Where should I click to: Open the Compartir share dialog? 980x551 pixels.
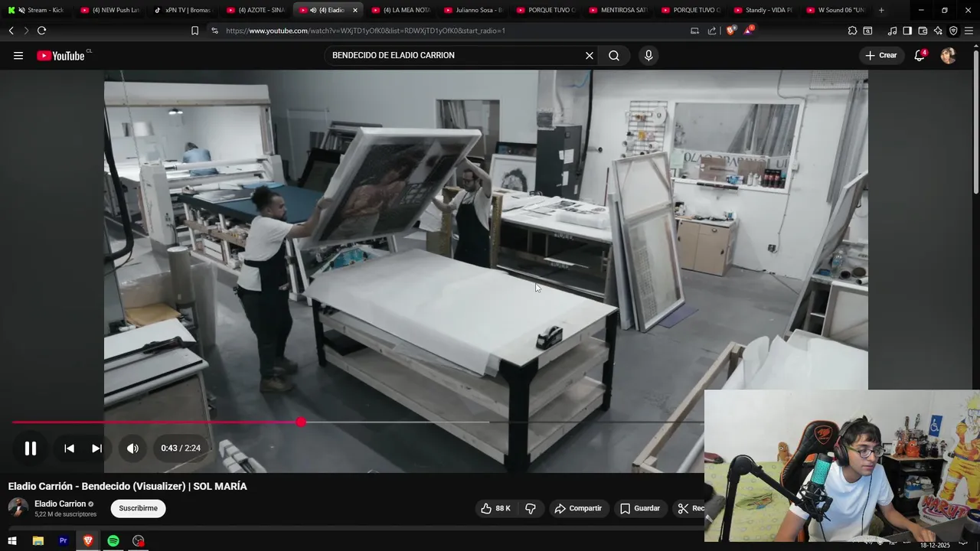coord(579,508)
